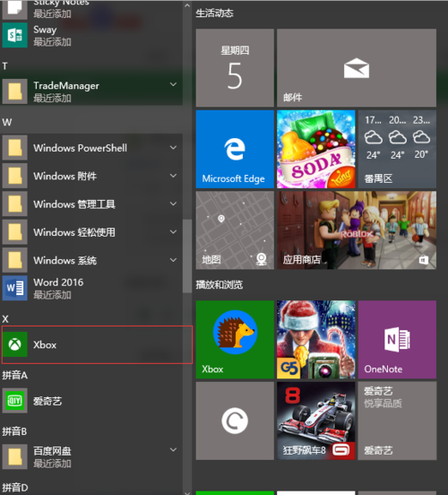
Task: Click the 播放和浏览 tile group title
Action: (x=220, y=284)
